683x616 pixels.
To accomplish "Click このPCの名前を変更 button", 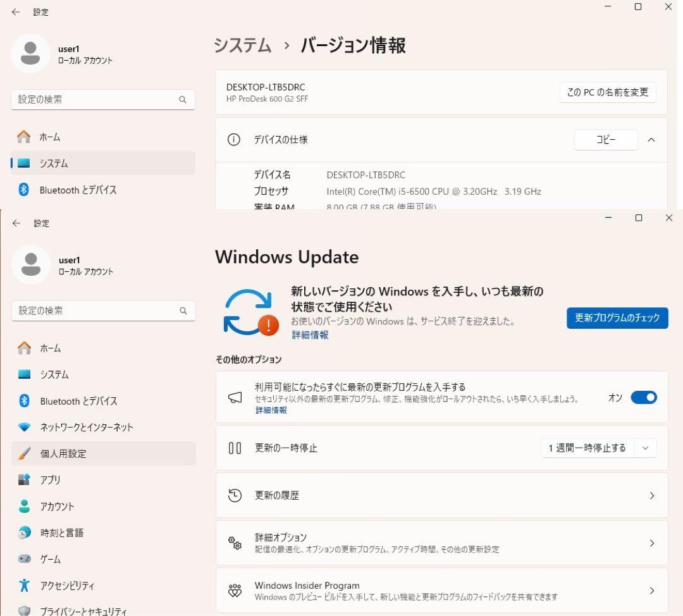I will [x=607, y=92].
